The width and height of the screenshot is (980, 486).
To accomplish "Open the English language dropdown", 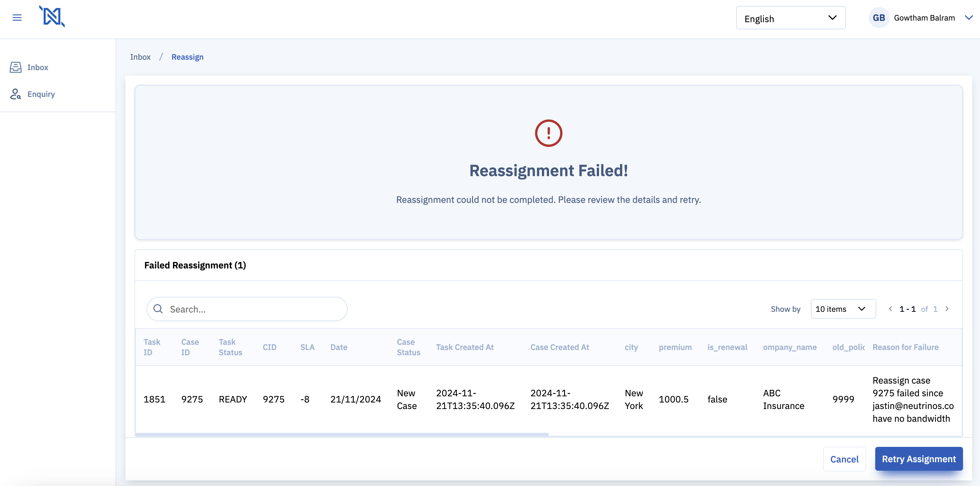I will tap(791, 18).
